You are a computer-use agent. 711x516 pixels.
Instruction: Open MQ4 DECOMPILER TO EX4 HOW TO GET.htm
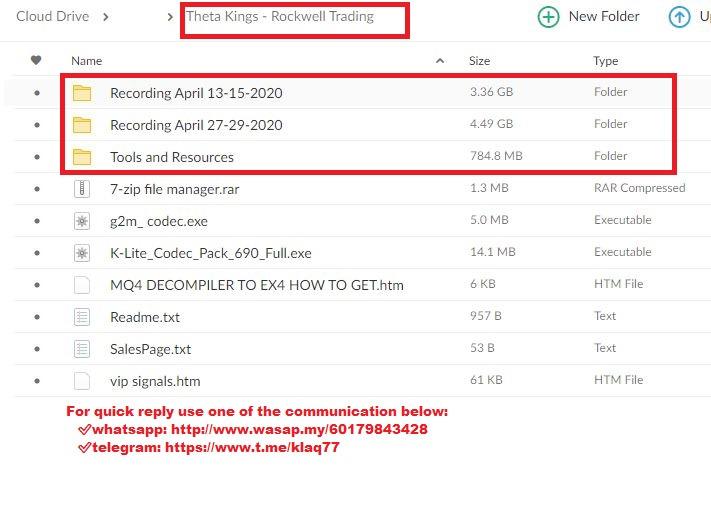coord(257,285)
